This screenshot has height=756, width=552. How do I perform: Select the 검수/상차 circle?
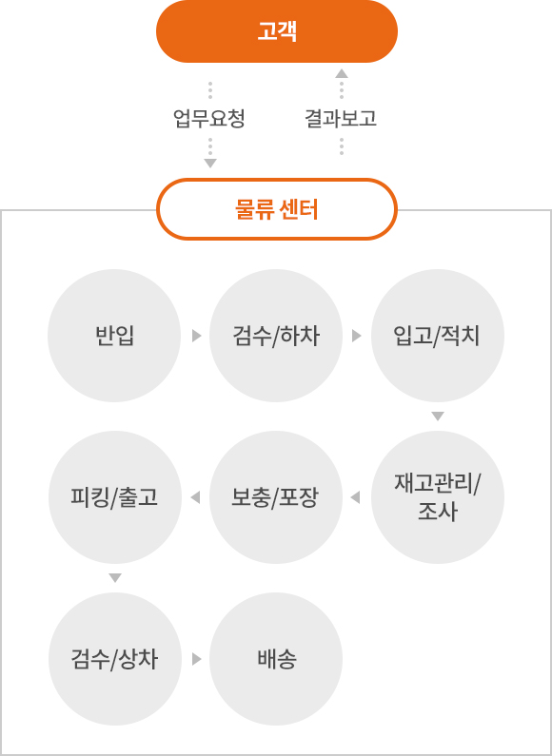(115, 659)
